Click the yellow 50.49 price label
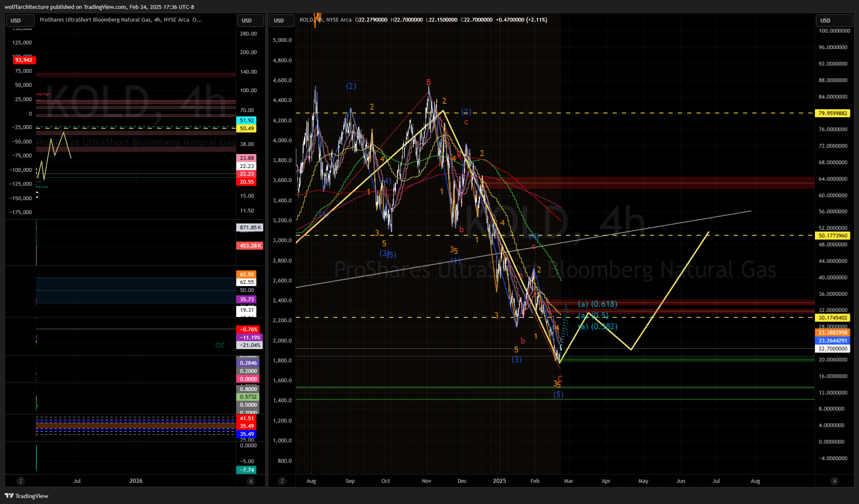 (x=247, y=129)
